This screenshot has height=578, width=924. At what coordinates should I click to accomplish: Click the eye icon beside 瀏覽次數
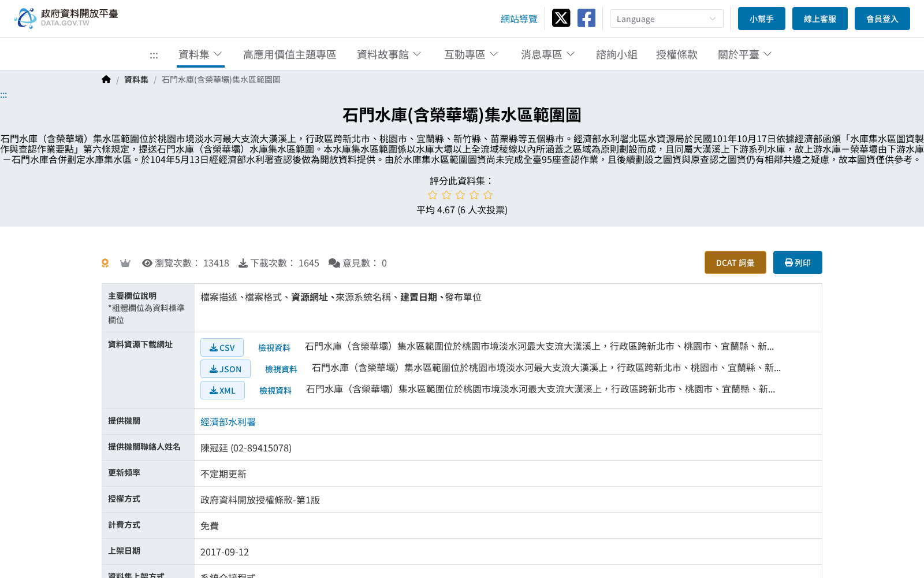(x=147, y=263)
